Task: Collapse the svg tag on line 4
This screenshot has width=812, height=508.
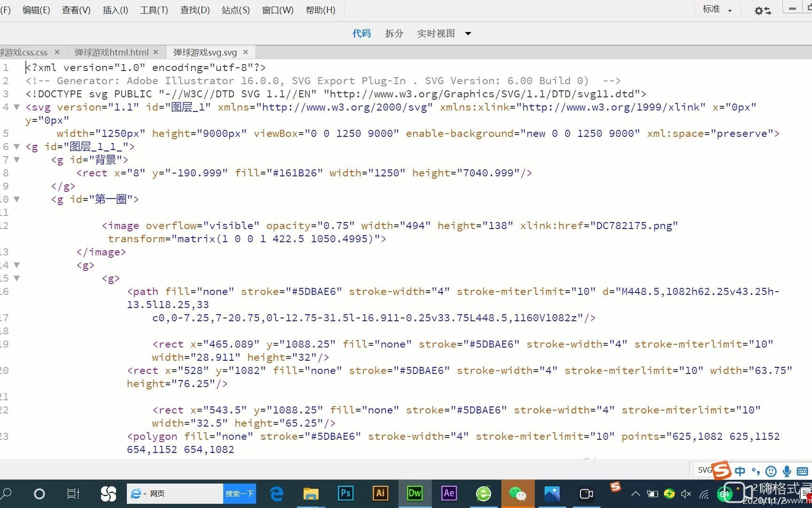Action: [x=17, y=107]
